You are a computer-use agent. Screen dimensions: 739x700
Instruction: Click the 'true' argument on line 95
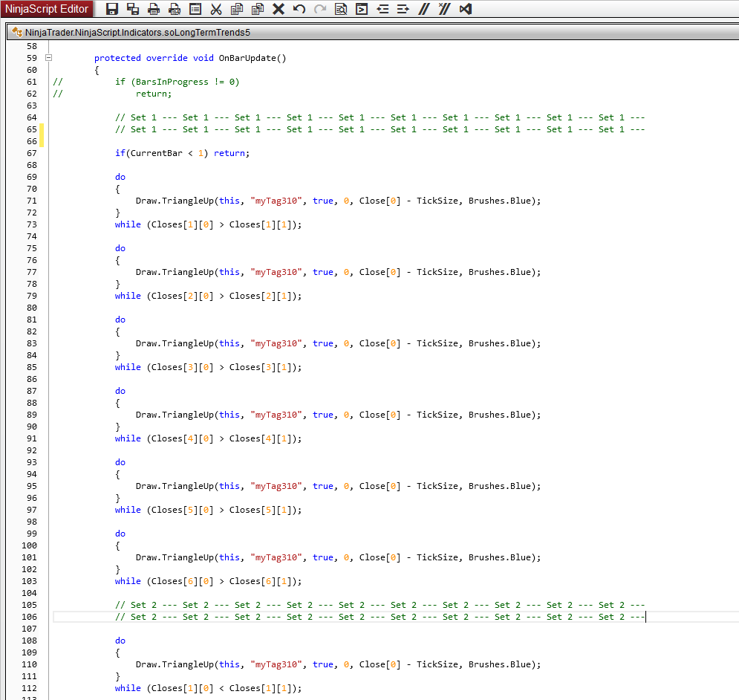[323, 486]
